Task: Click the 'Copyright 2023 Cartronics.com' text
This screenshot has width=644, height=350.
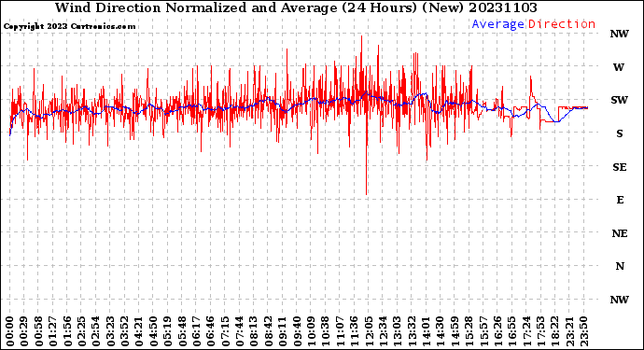Action: 69,26
